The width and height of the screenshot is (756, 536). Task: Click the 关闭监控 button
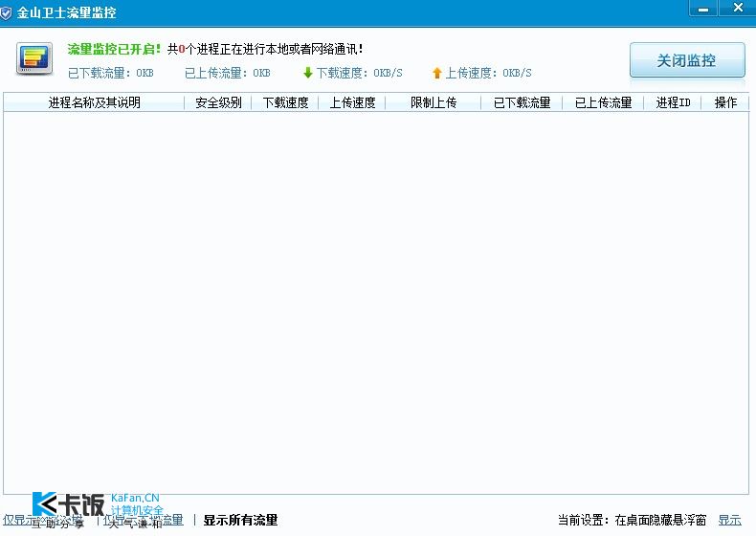click(687, 60)
